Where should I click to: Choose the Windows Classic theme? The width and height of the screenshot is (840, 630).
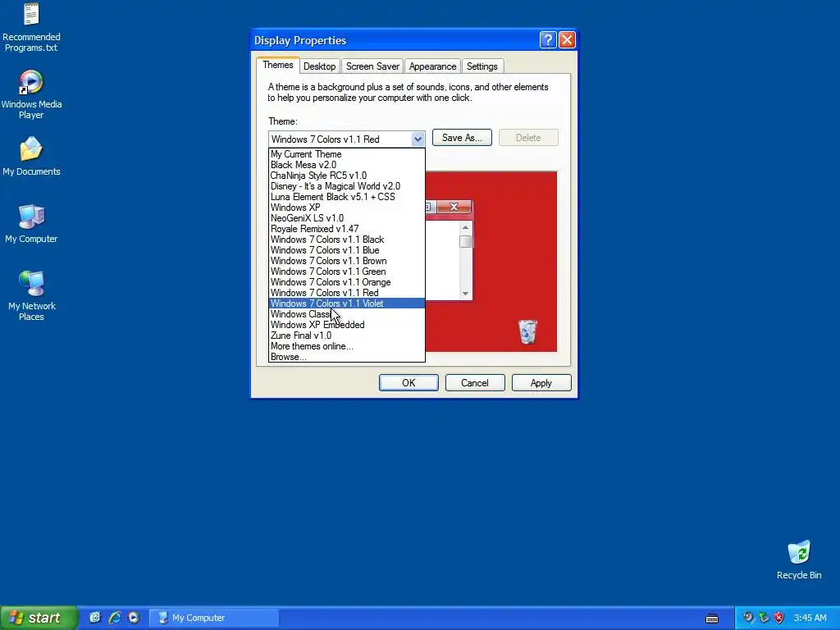pos(347,314)
